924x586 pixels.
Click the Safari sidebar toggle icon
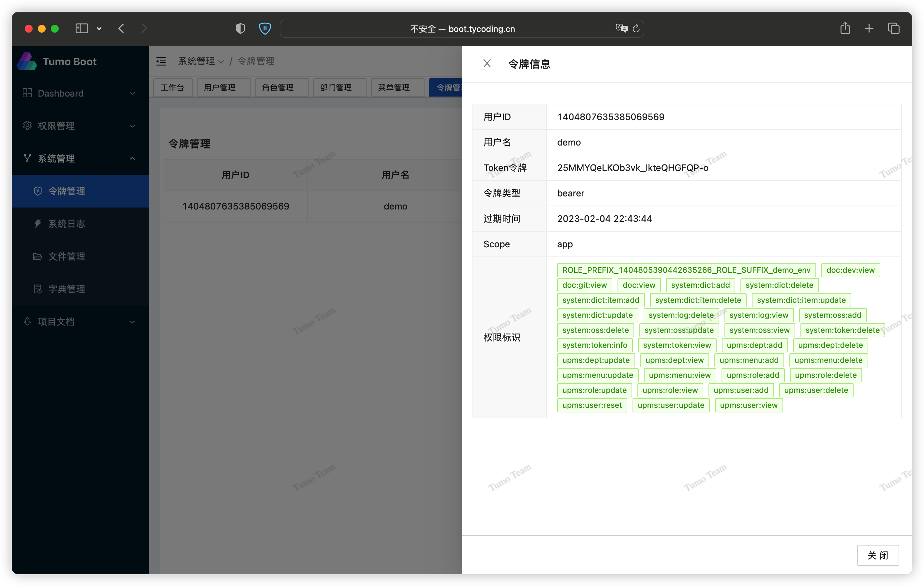click(x=82, y=28)
